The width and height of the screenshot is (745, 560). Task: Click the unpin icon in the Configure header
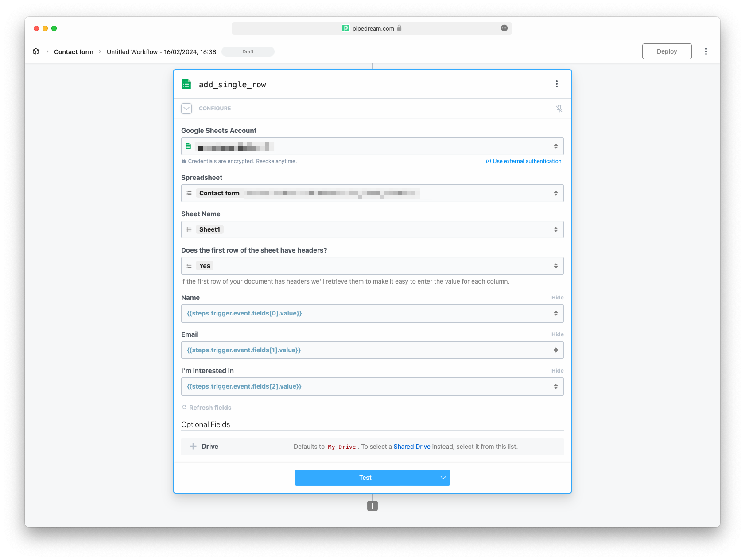[559, 109]
